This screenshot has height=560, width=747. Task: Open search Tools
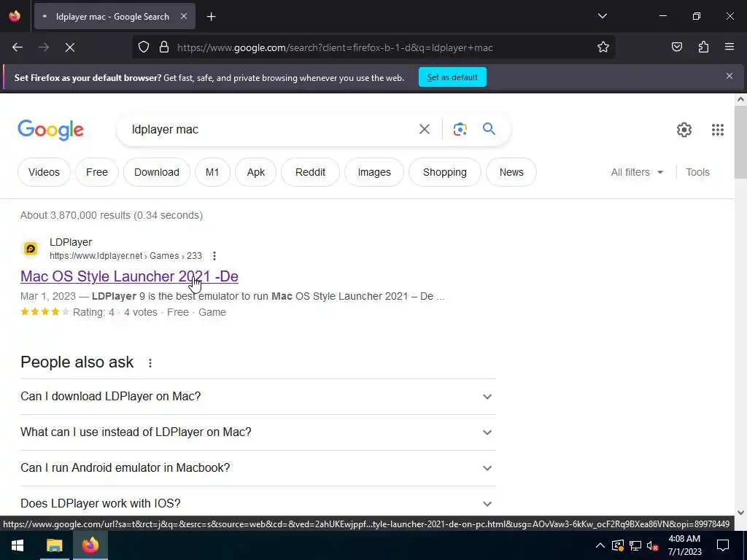coord(697,172)
